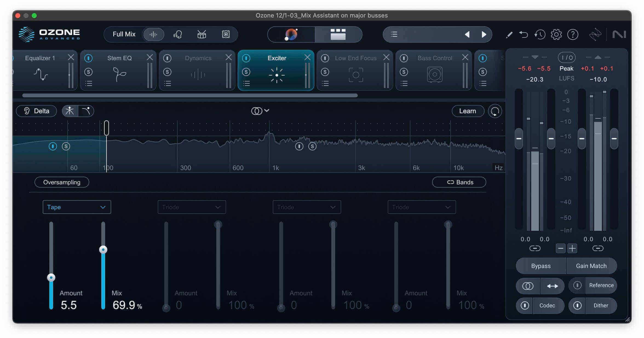Click the Delta button
644x338 pixels.
point(36,111)
